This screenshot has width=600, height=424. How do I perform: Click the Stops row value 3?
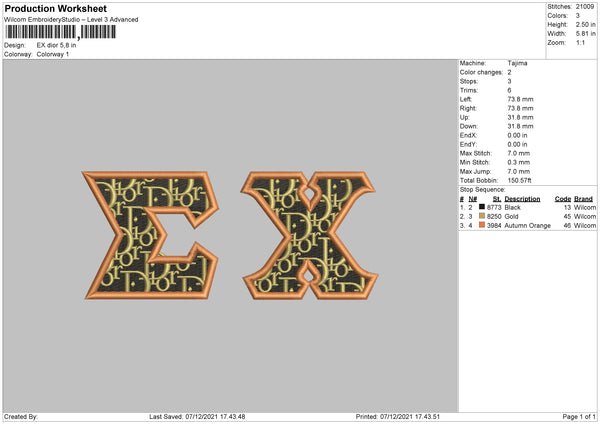point(509,81)
